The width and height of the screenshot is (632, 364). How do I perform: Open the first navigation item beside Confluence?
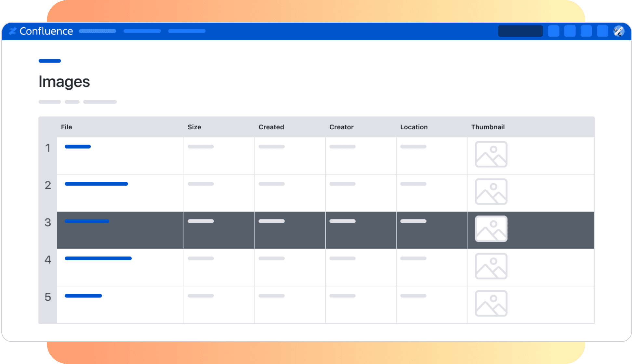point(97,31)
